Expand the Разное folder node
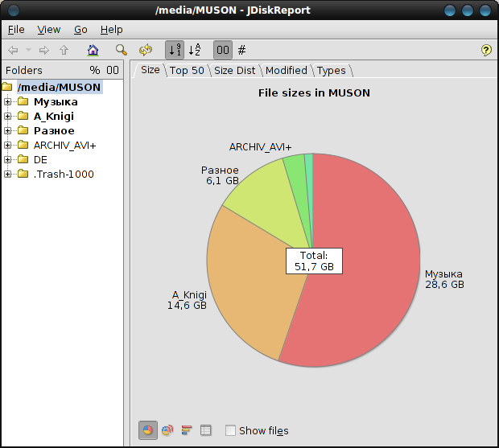499x448 pixels. tap(7, 130)
